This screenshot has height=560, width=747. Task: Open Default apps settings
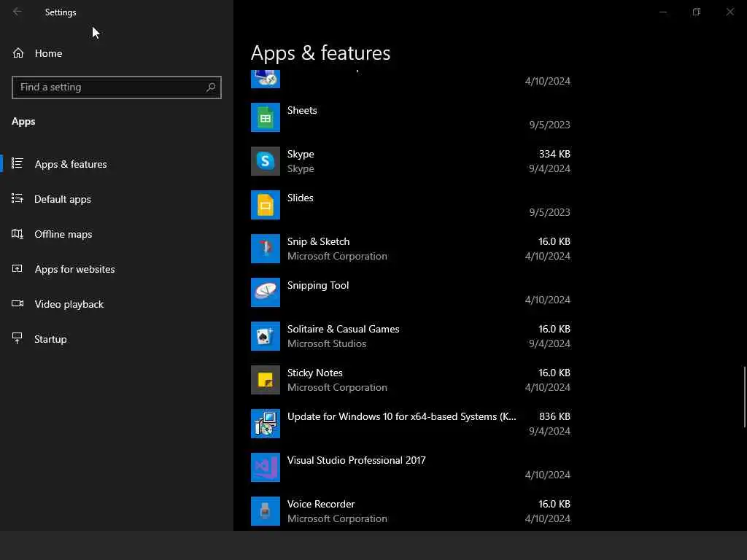tap(117, 199)
